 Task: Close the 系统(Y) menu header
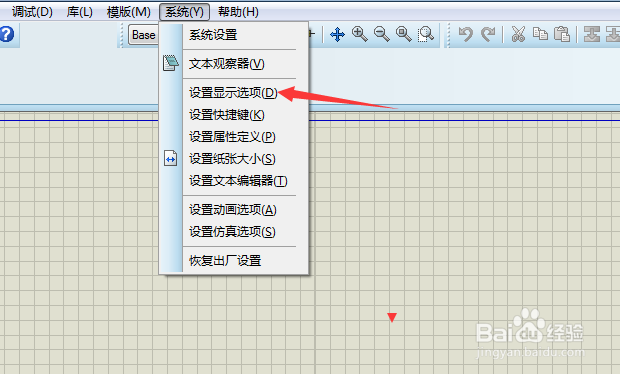(x=184, y=12)
